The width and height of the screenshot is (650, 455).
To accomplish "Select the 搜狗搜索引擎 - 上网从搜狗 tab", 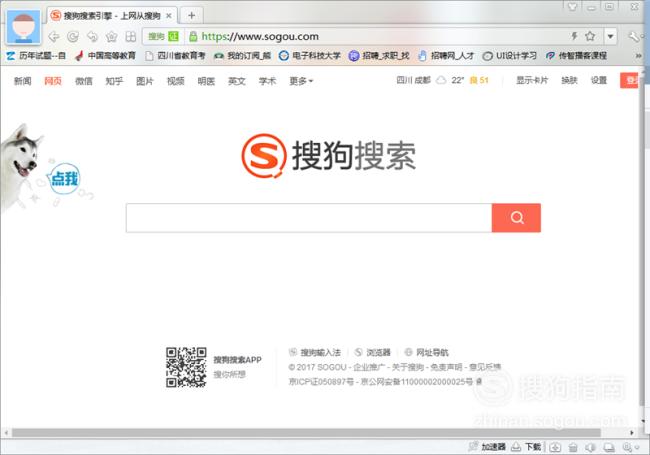I will 112,16.
